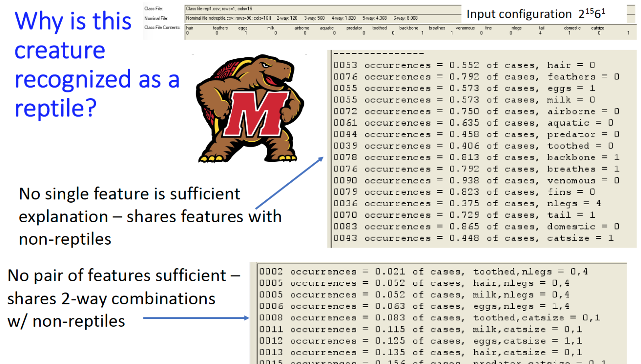
Task: Select the 'domestic = 0' occurrence row
Action: (x=477, y=227)
